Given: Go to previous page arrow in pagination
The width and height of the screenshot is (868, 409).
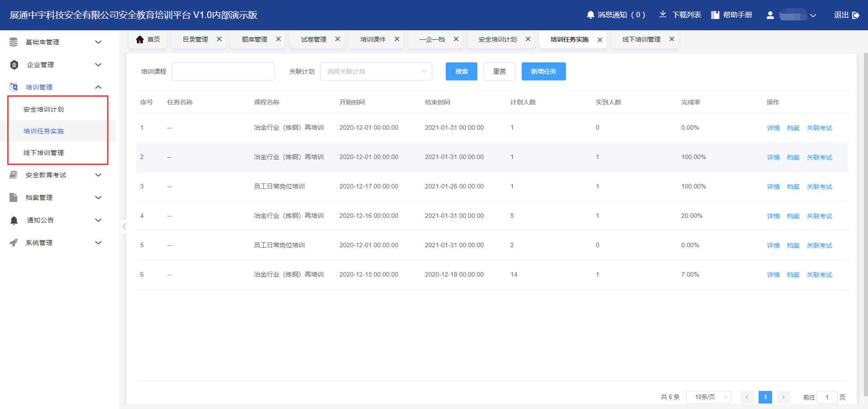Looking at the screenshot, I should tap(747, 397).
